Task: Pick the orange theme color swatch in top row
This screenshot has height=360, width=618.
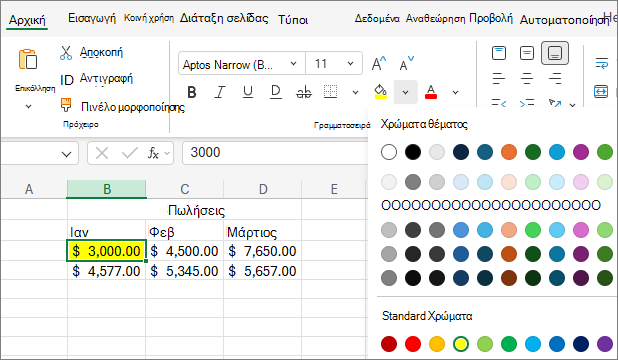Action: pos(509,152)
